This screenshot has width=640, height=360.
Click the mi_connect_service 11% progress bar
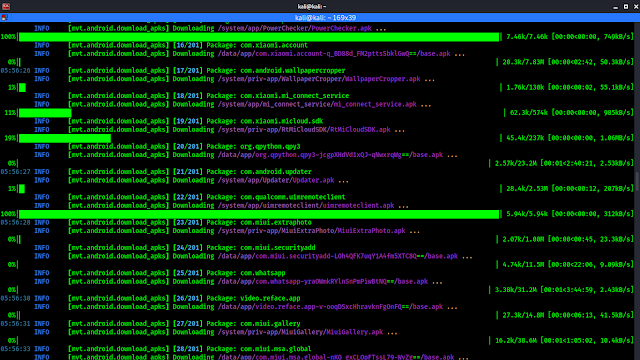tap(45, 113)
